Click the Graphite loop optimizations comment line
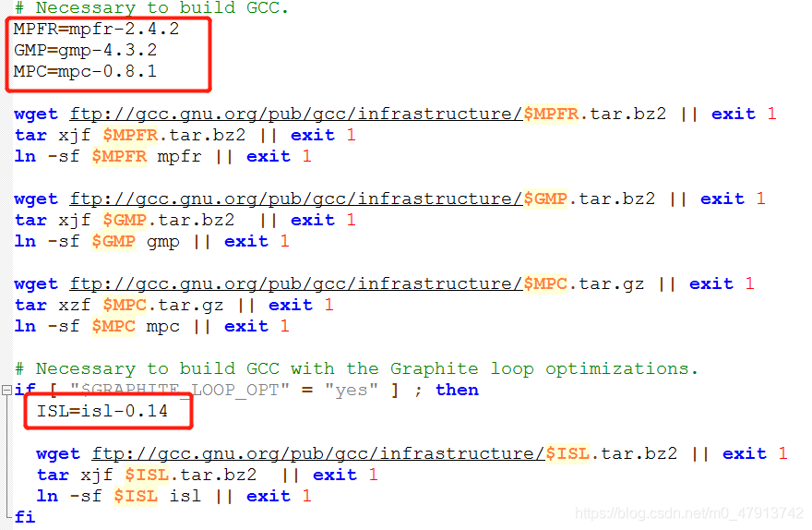This screenshot has height=530, width=812. tap(357, 368)
